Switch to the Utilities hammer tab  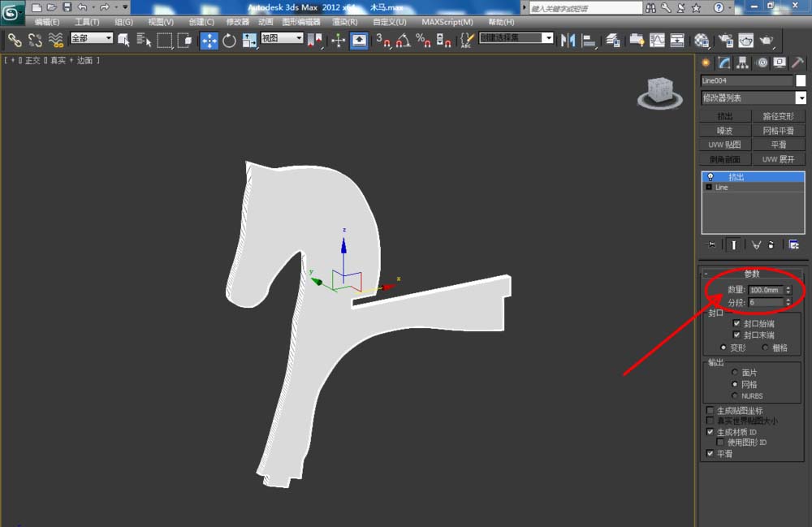(797, 63)
